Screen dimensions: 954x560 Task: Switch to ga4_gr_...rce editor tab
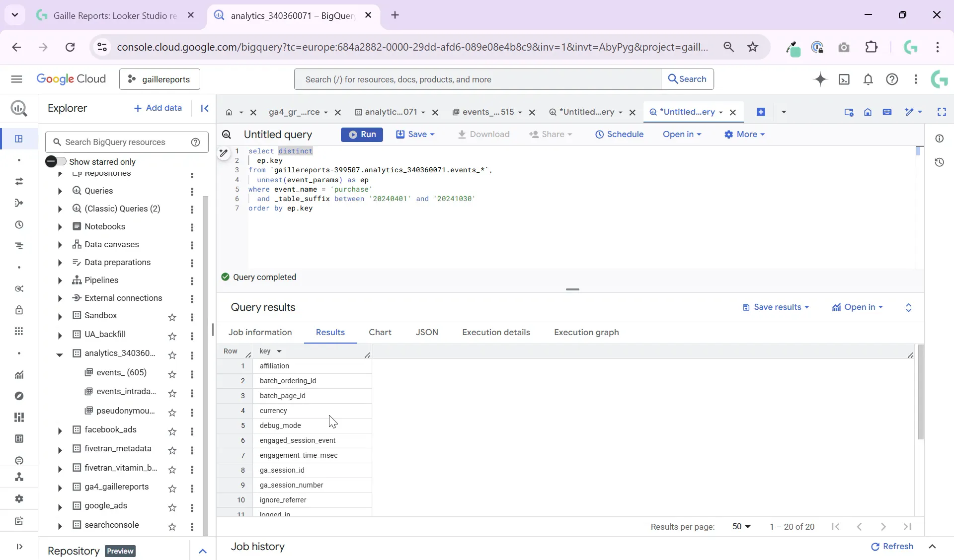[294, 112]
